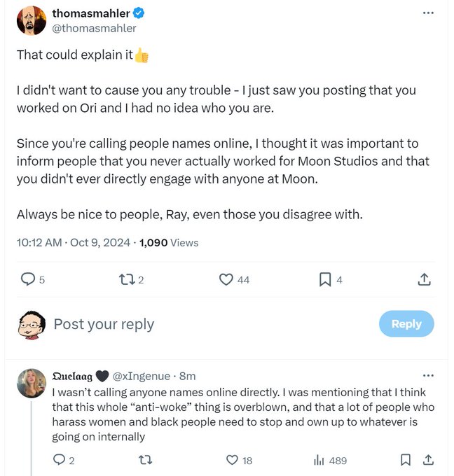Viewport: 454px width, 476px height.
Task: Click thomasmahler's verified badge
Action: 139,13
